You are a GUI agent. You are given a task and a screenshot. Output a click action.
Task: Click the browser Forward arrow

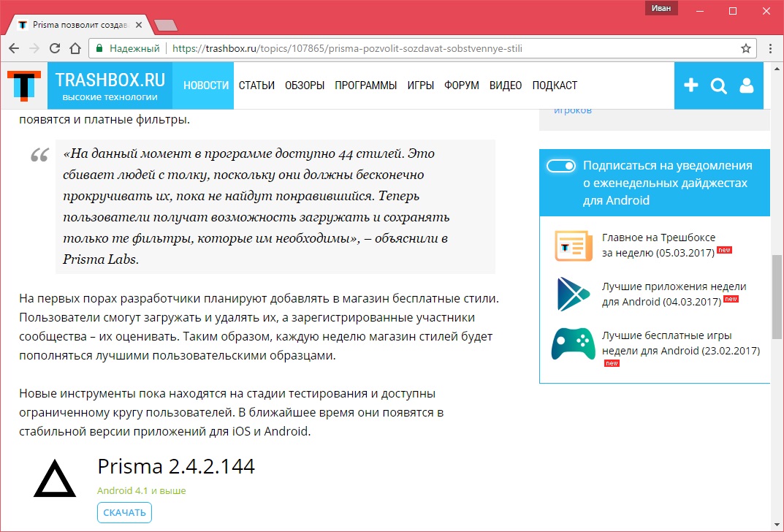click(x=34, y=48)
